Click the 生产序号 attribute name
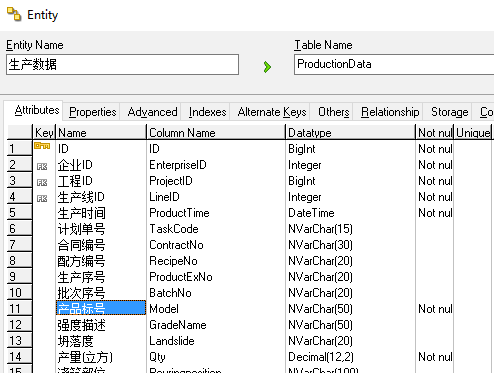Screen dimensions: 494x373 81,277
